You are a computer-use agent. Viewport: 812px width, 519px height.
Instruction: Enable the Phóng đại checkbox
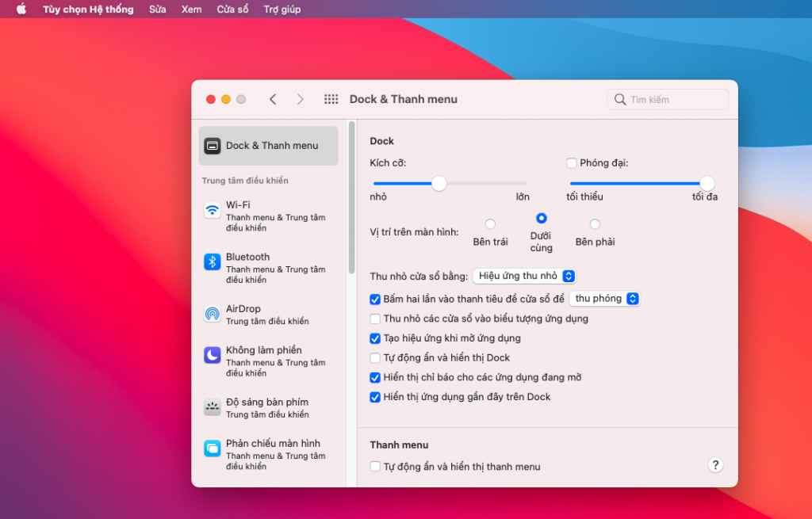[x=572, y=163]
